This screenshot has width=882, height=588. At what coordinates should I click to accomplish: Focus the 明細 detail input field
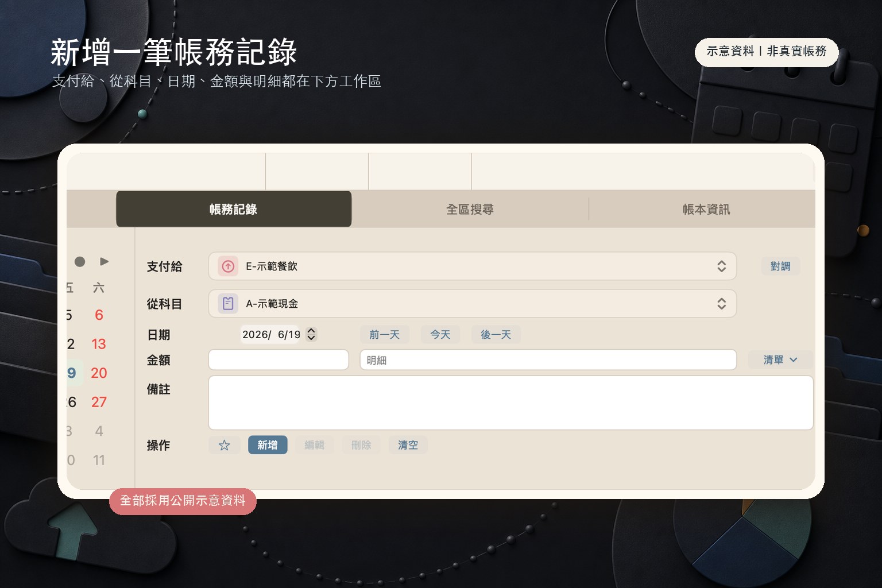(x=548, y=360)
